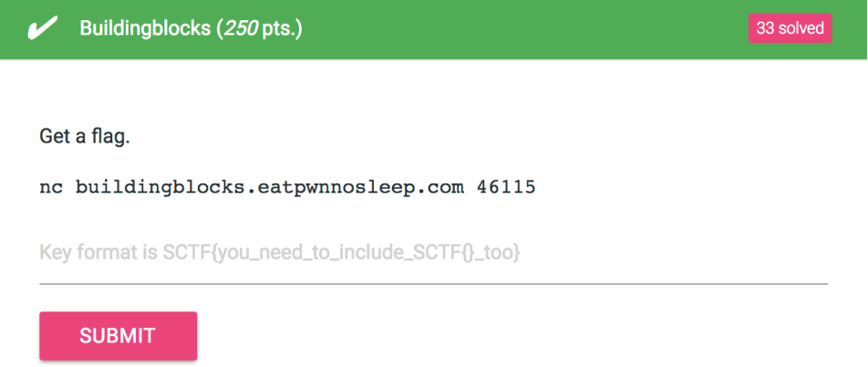Screen dimensions: 868x367
Task: Click the number 33 in the badge
Action: pyautogui.click(x=766, y=28)
